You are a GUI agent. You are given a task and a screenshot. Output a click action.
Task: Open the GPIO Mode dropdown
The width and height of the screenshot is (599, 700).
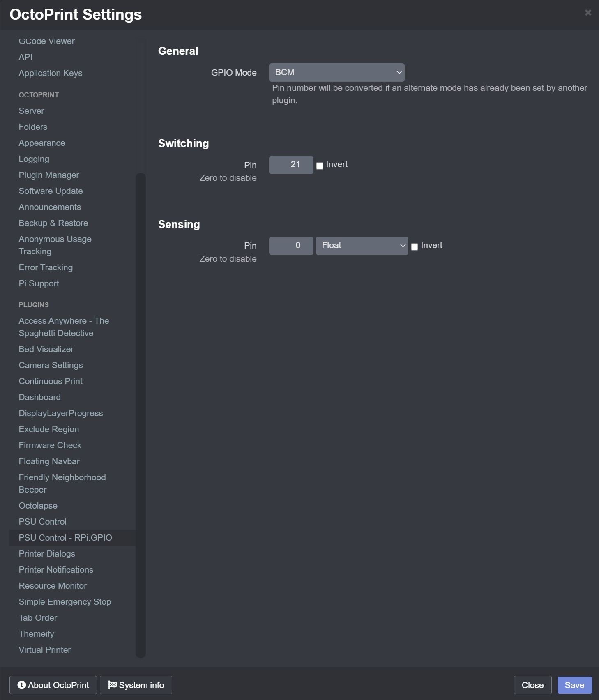pyautogui.click(x=336, y=72)
